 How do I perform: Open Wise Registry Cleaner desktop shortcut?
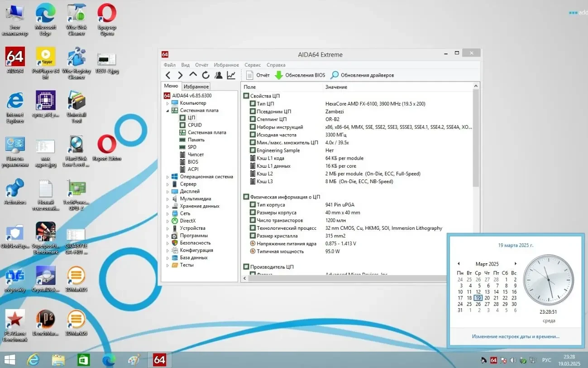point(76,63)
